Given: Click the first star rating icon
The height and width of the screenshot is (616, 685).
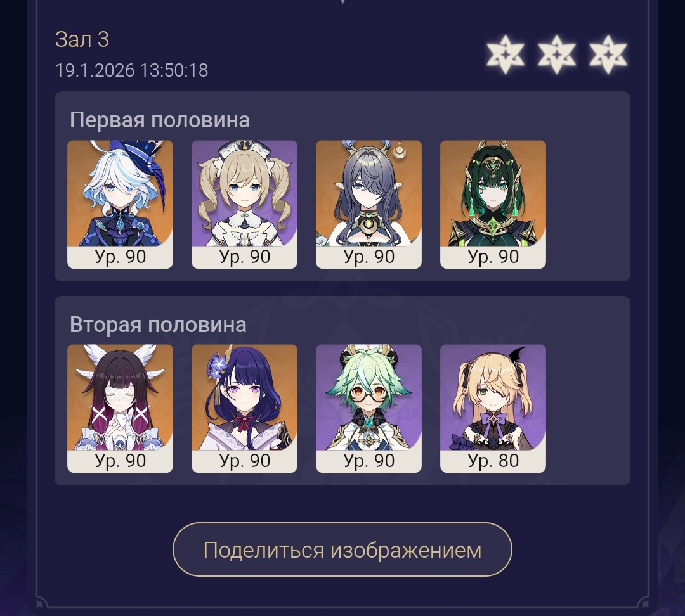Looking at the screenshot, I should click(x=506, y=55).
